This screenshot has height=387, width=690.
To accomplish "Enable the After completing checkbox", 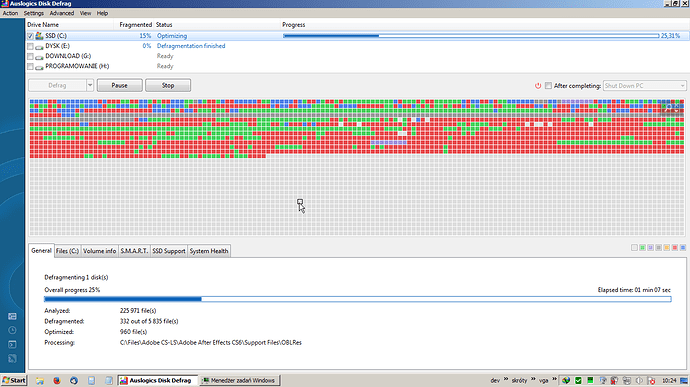I will [x=548, y=86].
